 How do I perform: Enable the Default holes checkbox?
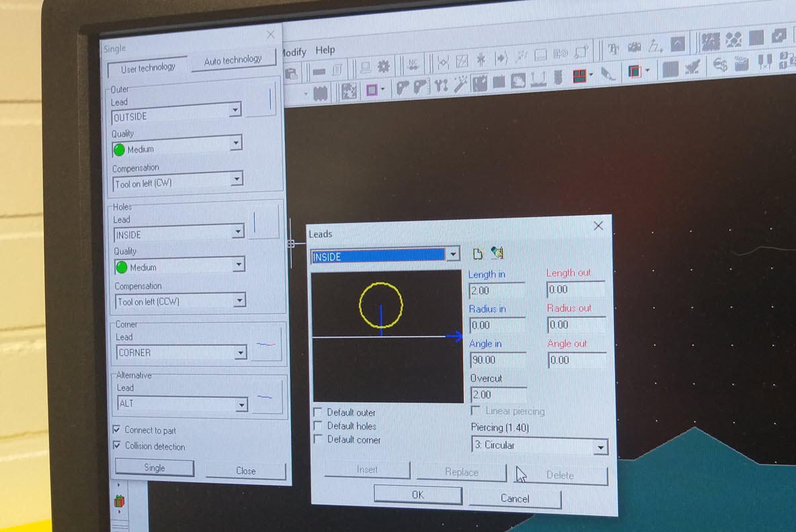318,425
